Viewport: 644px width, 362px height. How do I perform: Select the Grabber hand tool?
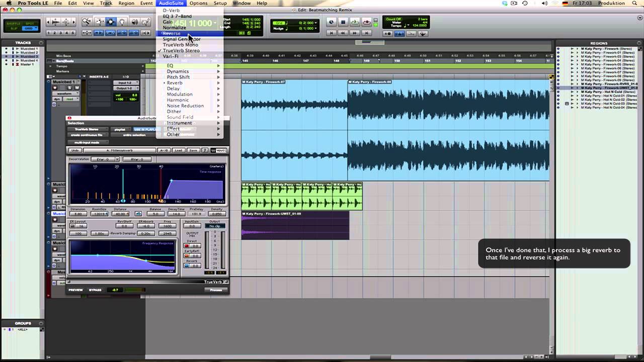click(122, 22)
